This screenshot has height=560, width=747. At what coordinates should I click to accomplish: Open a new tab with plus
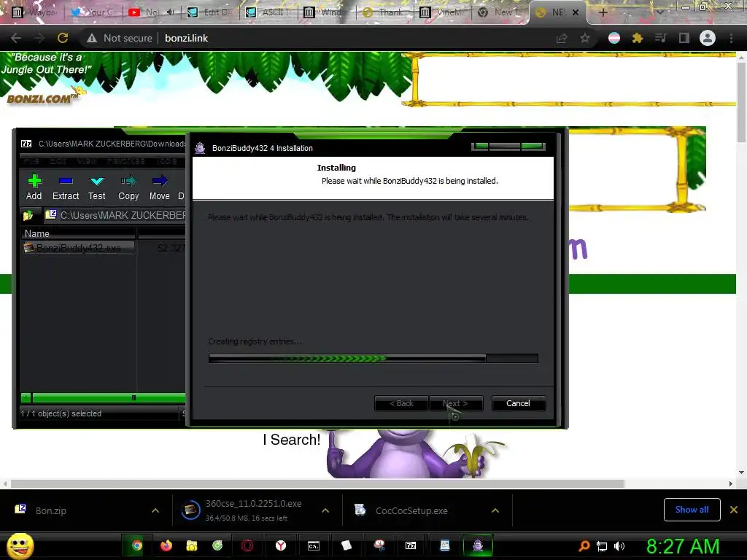pos(603,12)
